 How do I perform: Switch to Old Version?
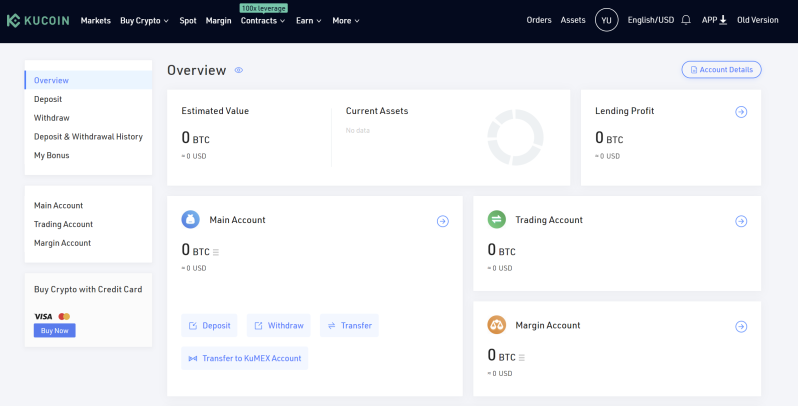tap(758, 20)
